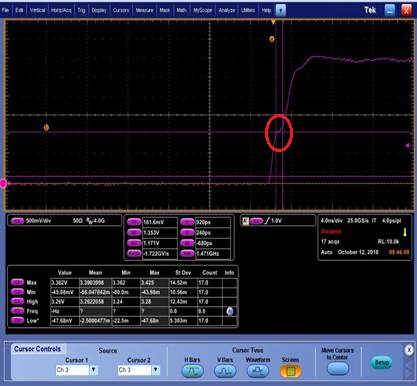Open the Measure menu
The height and width of the screenshot is (386, 417).
(144, 10)
